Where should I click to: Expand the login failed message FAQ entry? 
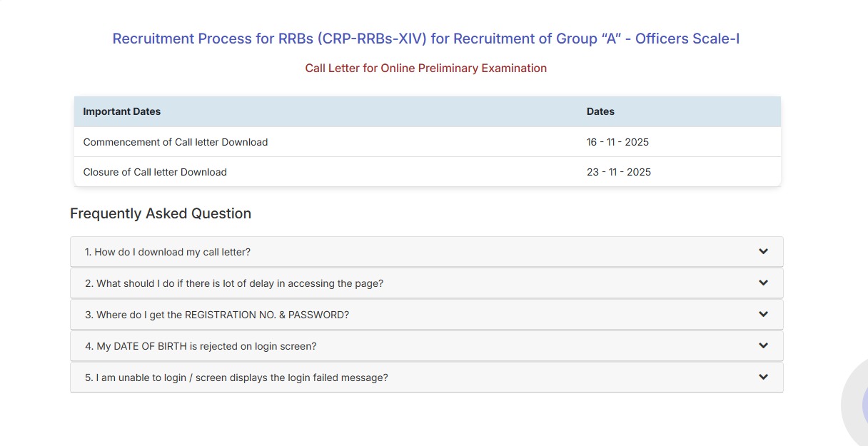[x=236, y=377]
